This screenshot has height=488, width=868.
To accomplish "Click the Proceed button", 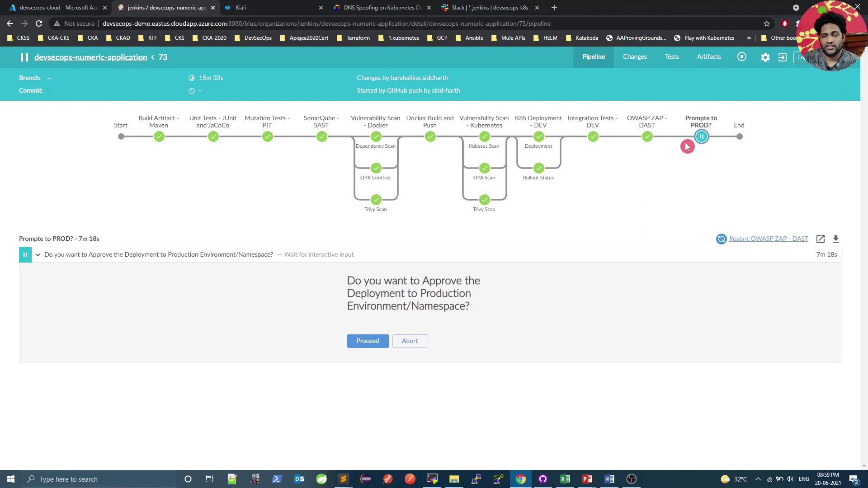I will point(368,341).
